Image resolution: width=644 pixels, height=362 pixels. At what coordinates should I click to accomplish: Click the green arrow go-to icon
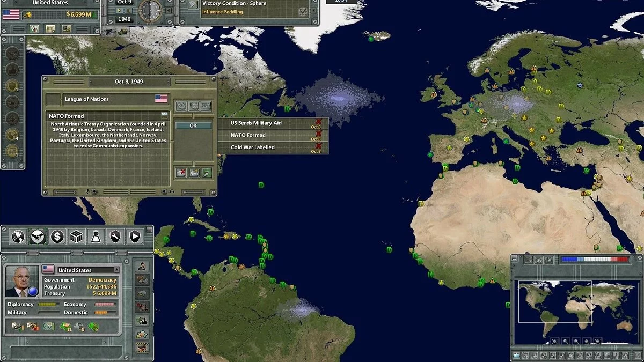coord(207,173)
